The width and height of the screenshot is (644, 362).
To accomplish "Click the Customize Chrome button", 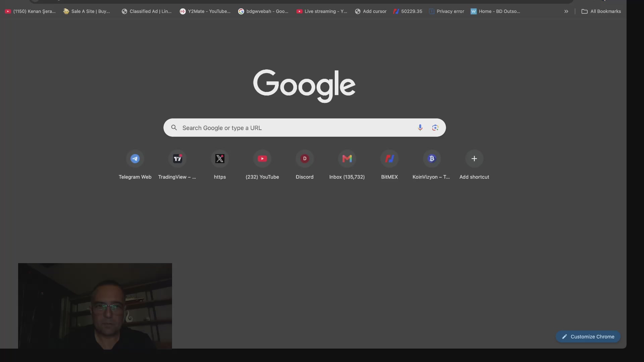I will point(588,337).
